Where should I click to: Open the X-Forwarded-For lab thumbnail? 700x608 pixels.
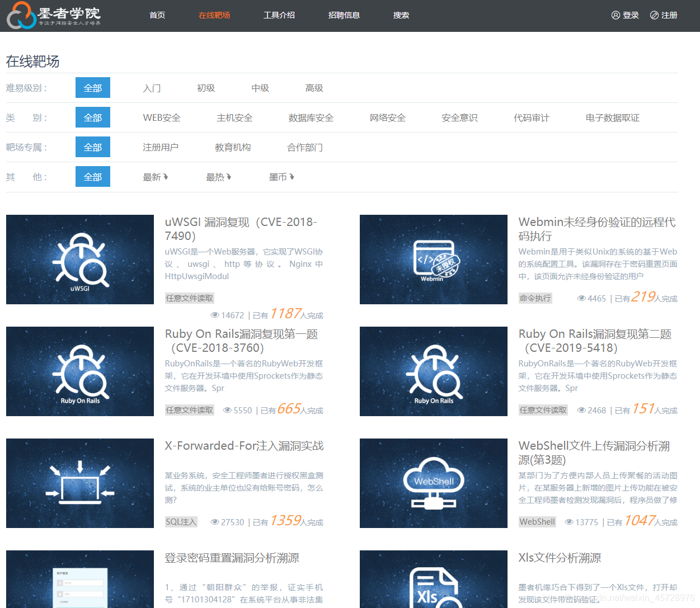pos(80,483)
